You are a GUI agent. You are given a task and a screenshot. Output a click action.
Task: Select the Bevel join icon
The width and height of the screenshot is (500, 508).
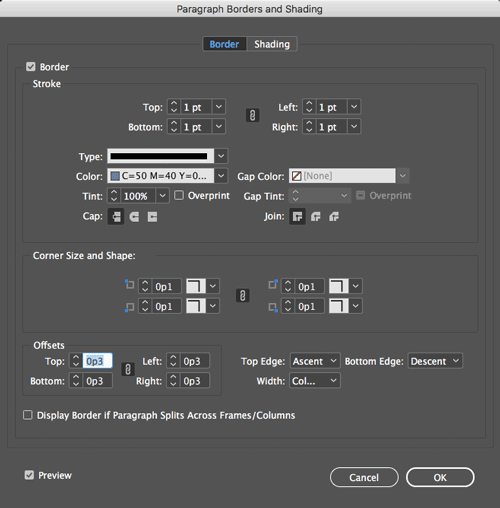coord(334,217)
